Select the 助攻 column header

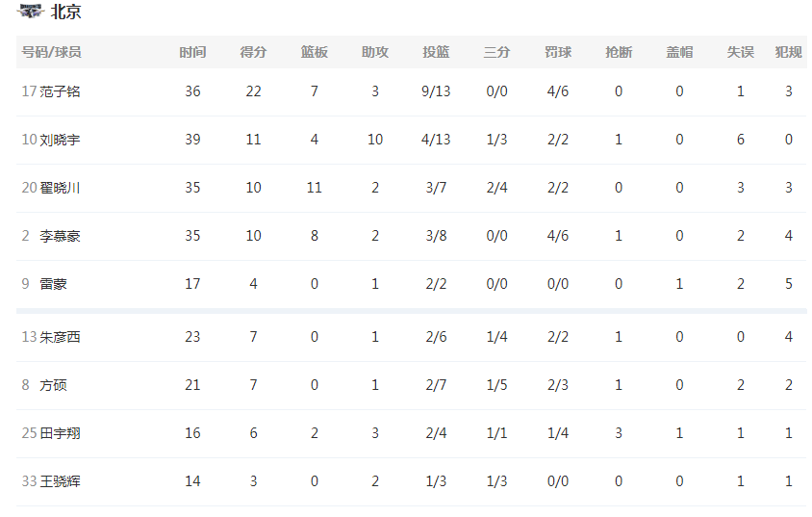coord(375,52)
